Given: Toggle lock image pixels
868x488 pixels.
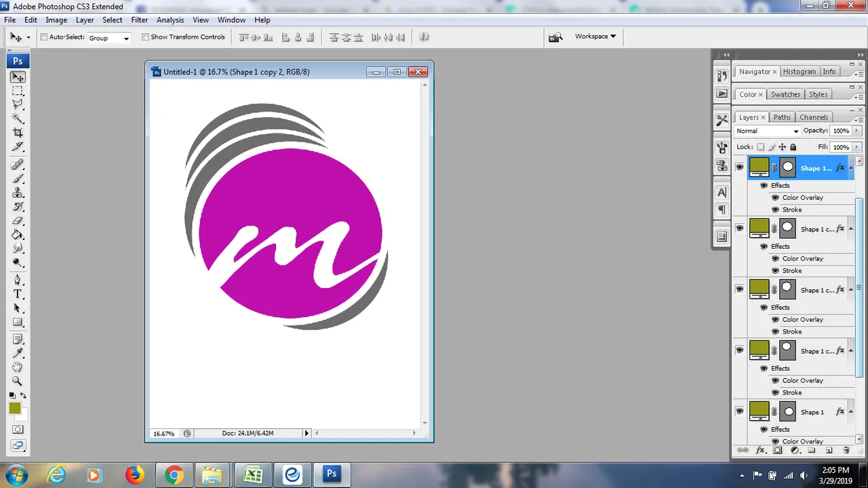Looking at the screenshot, I should point(772,147).
